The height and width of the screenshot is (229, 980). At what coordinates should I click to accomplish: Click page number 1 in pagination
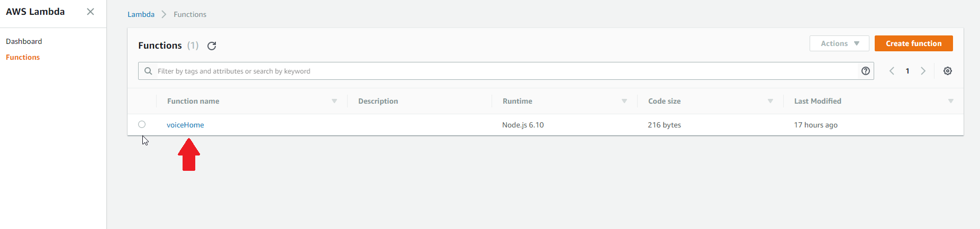(x=908, y=71)
